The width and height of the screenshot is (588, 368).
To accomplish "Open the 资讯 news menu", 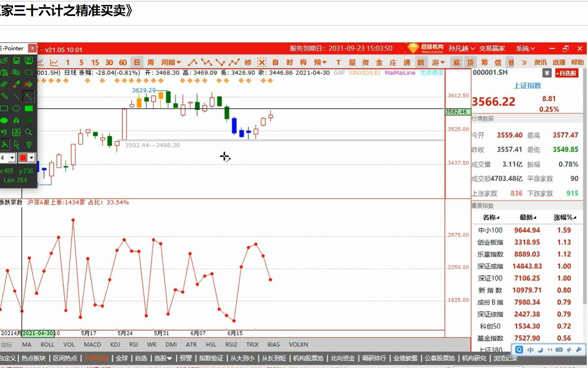I will (540, 63).
